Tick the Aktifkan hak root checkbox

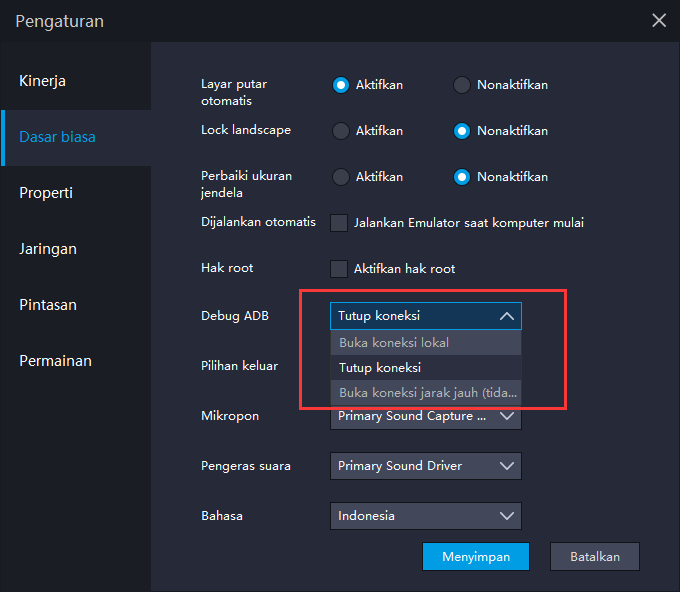coord(339,269)
